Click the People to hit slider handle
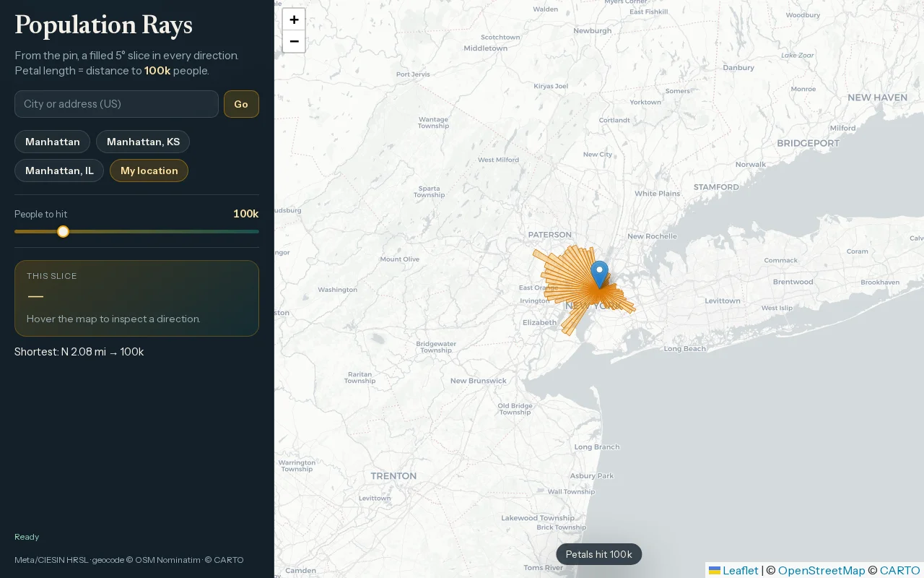The height and width of the screenshot is (578, 924). point(63,231)
